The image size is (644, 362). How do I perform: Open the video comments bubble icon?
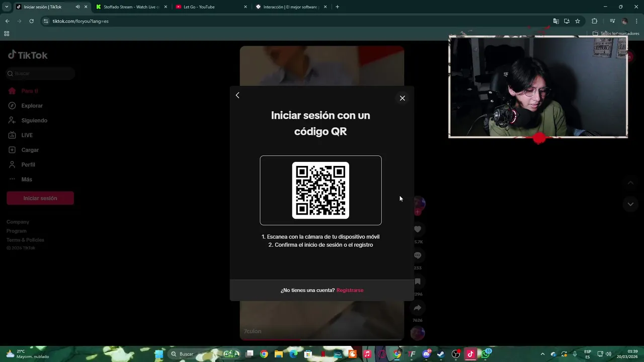pyautogui.click(x=418, y=255)
